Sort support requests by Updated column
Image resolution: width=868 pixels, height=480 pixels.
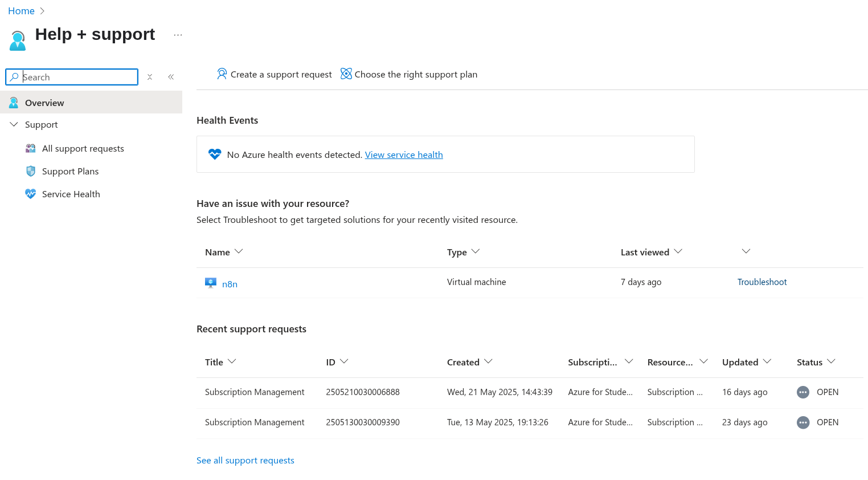point(747,362)
